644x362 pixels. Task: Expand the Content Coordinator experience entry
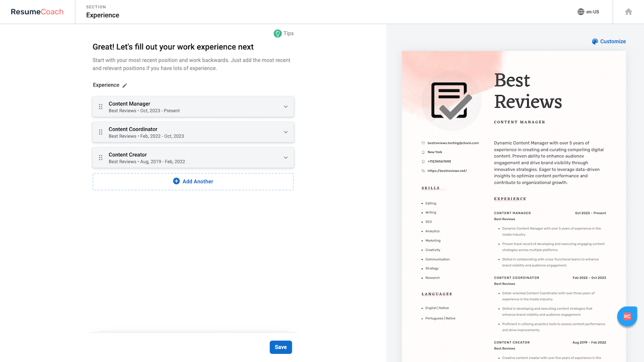[x=285, y=132]
